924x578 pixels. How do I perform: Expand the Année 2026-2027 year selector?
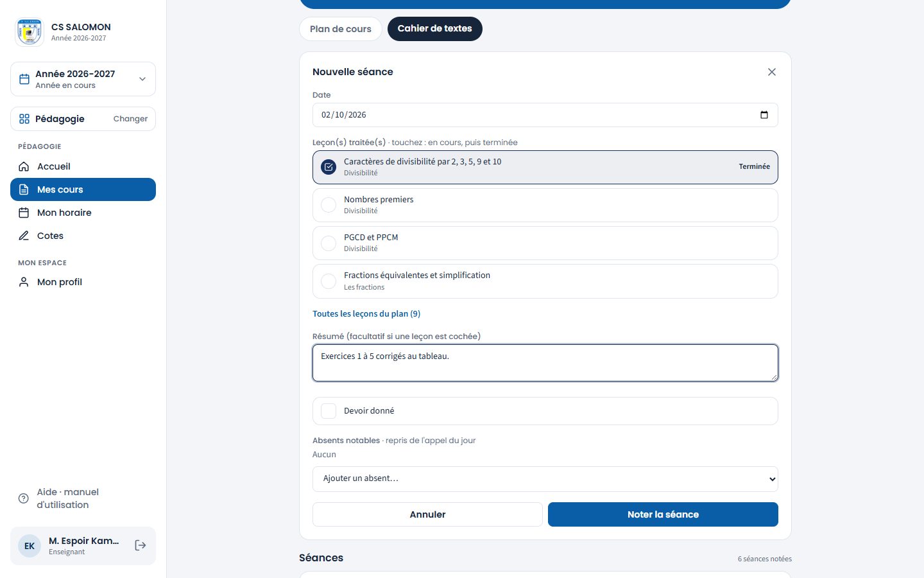coord(83,79)
